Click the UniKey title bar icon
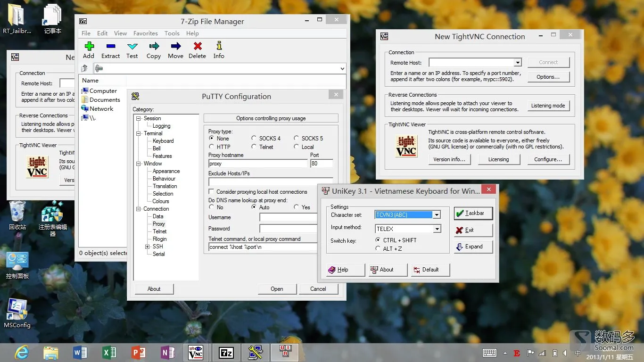 coord(325,190)
